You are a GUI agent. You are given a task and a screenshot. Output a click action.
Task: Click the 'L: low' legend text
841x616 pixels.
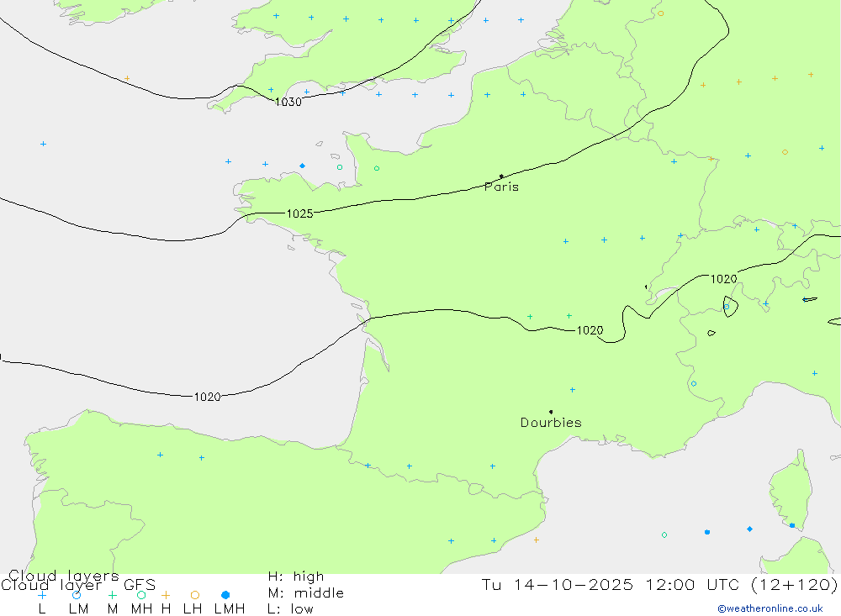pos(291,609)
